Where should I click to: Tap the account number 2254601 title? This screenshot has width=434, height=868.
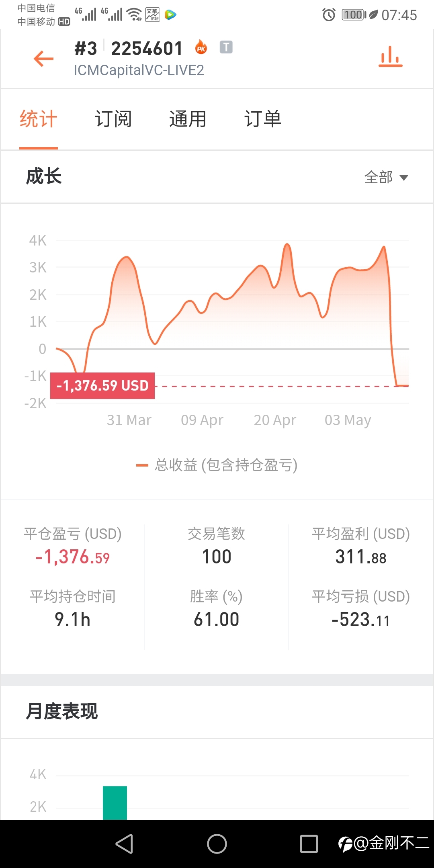[147, 49]
